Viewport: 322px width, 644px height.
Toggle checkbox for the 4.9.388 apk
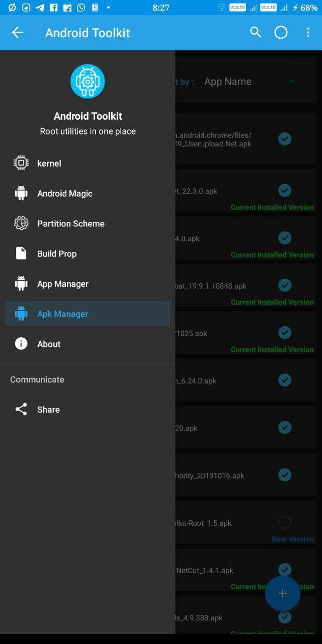pyautogui.click(x=285, y=617)
